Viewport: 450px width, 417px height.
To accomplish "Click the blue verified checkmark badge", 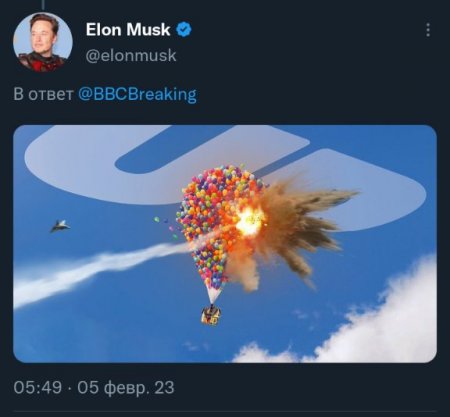I will (184, 29).
